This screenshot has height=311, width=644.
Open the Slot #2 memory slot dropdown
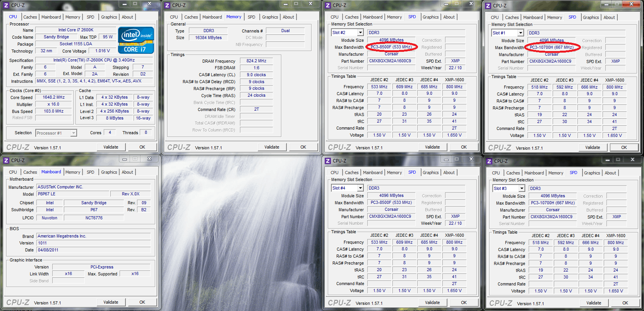coord(360,32)
